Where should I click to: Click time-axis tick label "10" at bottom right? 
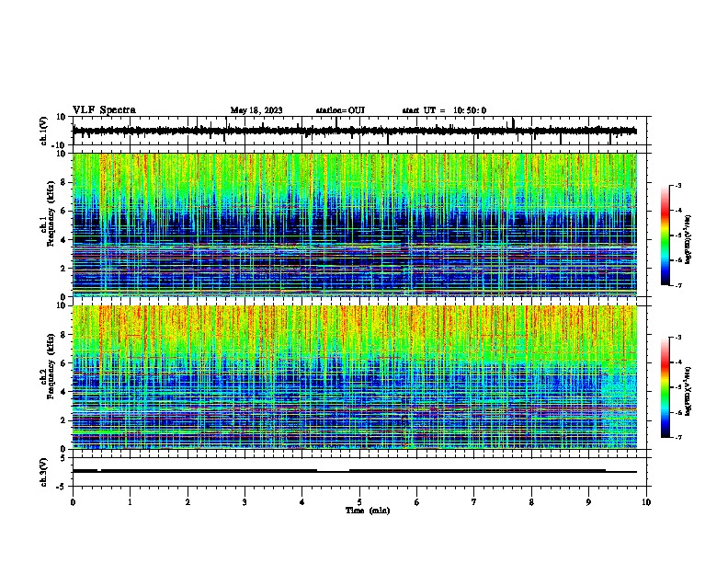pyautogui.click(x=646, y=502)
